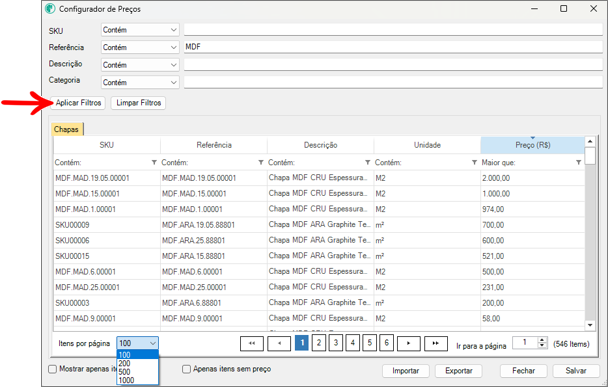Image resolution: width=608 pixels, height=387 pixels.
Task: Select SKU cell SKU00009
Action: coord(107,225)
